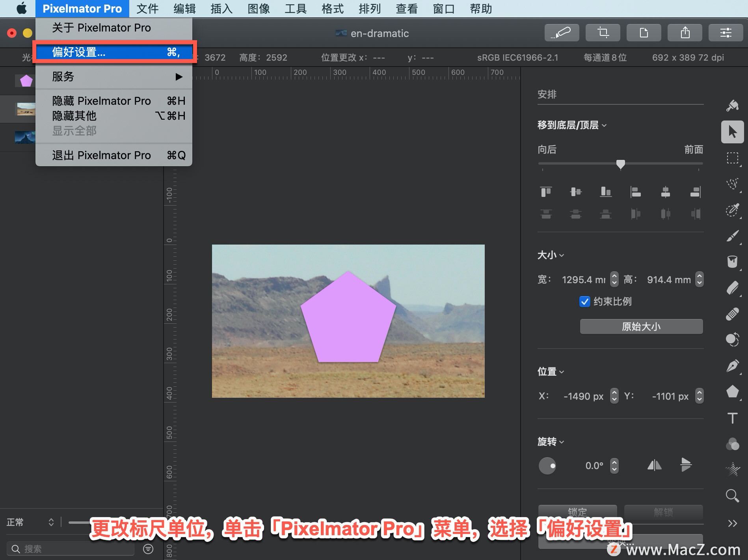Select the Quick Selection tool

point(732,184)
